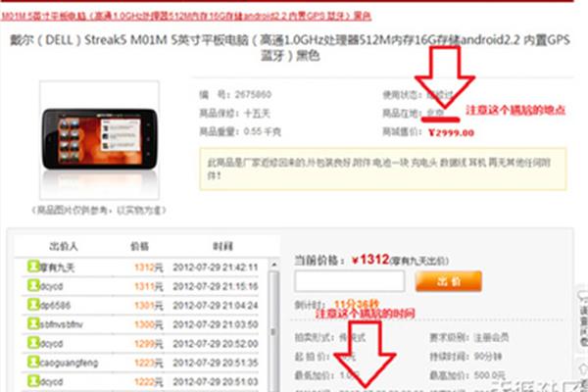Screen dimensions: 588x392
Task: Click the 1222元 price cell
Action: click(149, 382)
